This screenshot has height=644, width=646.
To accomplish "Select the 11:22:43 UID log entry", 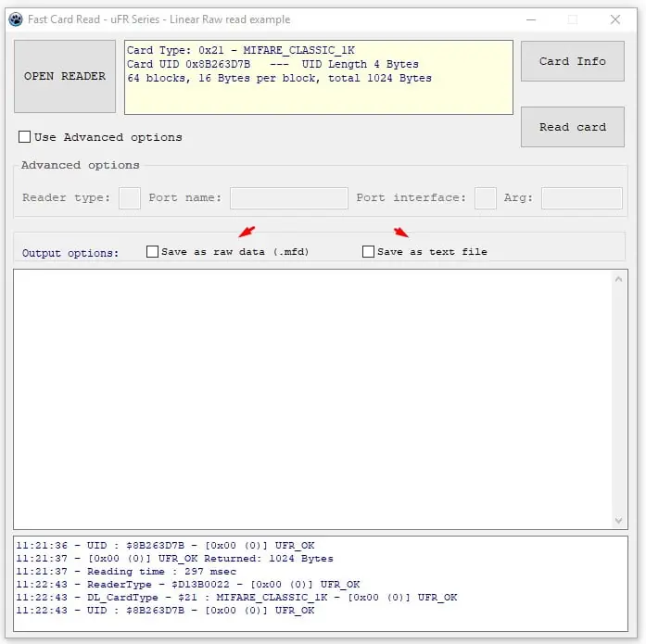I will [165, 611].
